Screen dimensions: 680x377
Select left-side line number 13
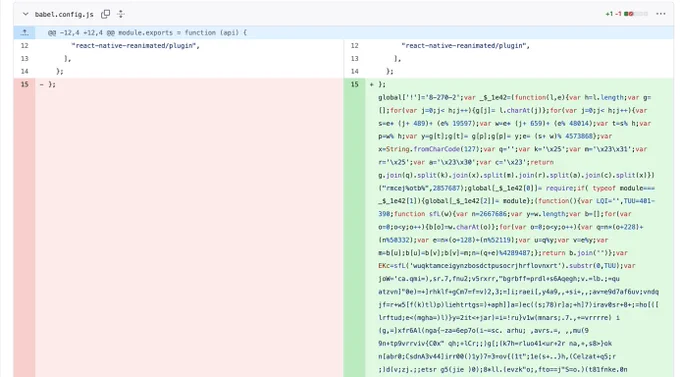24,59
